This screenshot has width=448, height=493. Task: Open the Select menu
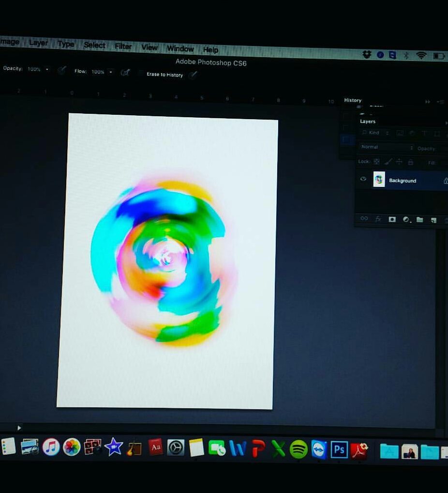94,45
